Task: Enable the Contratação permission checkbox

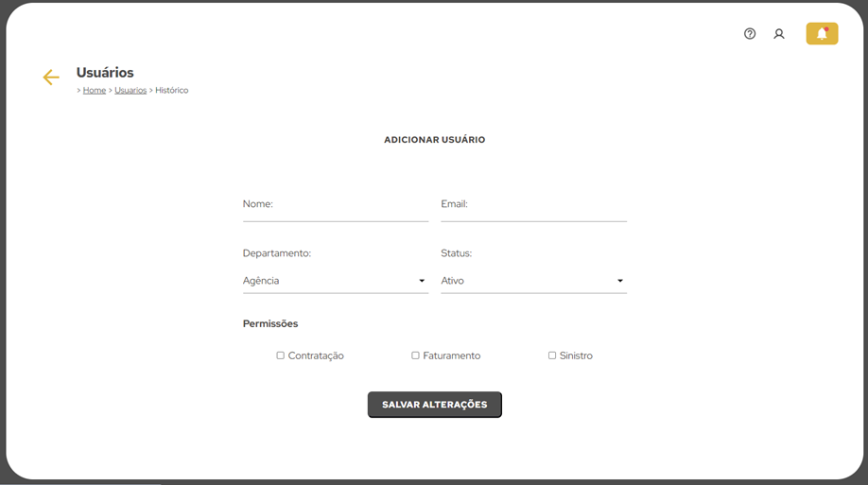Action: coord(281,355)
